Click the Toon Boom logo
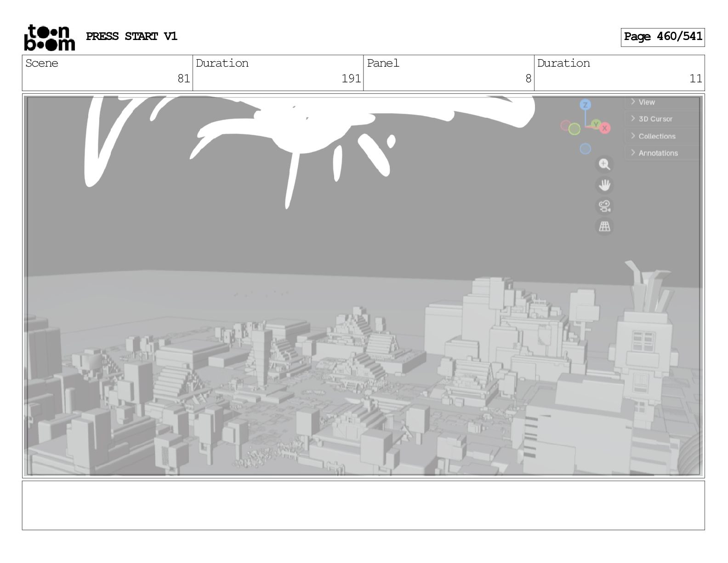728x563 pixels. coord(49,37)
